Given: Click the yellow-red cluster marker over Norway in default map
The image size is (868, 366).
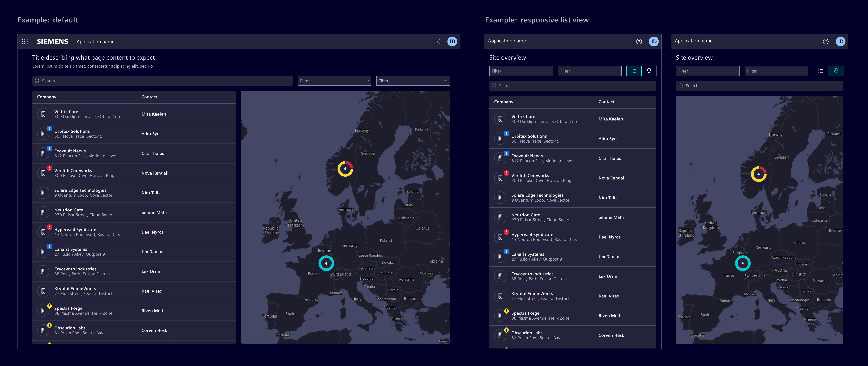Looking at the screenshot, I should point(345,169).
